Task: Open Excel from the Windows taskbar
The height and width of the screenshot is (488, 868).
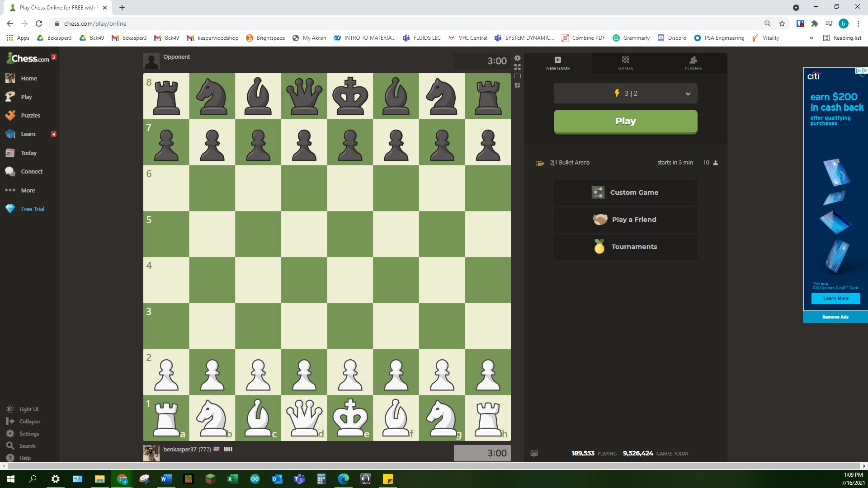Action: (233, 479)
